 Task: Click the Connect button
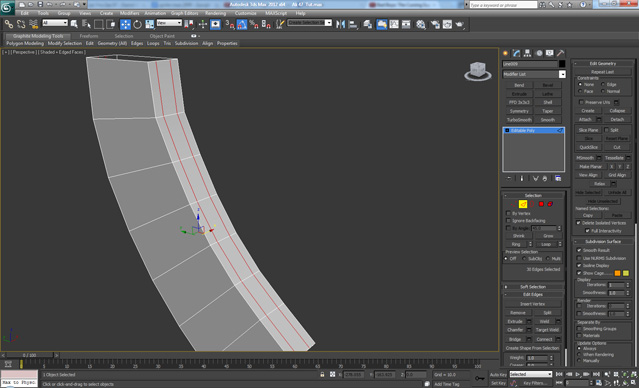(544, 339)
